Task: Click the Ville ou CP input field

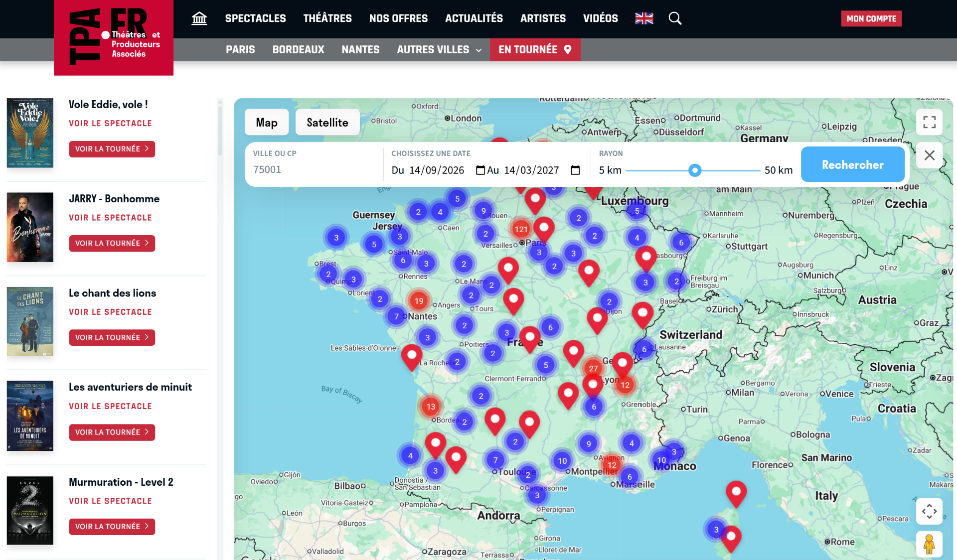Action: (314, 170)
